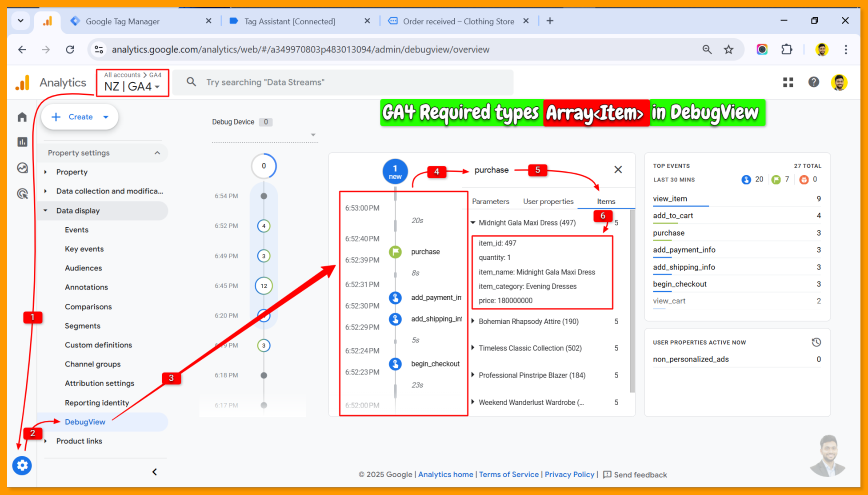Screen dimensions: 868x495
Task: Bookmark page with star icon
Action: pos(728,49)
